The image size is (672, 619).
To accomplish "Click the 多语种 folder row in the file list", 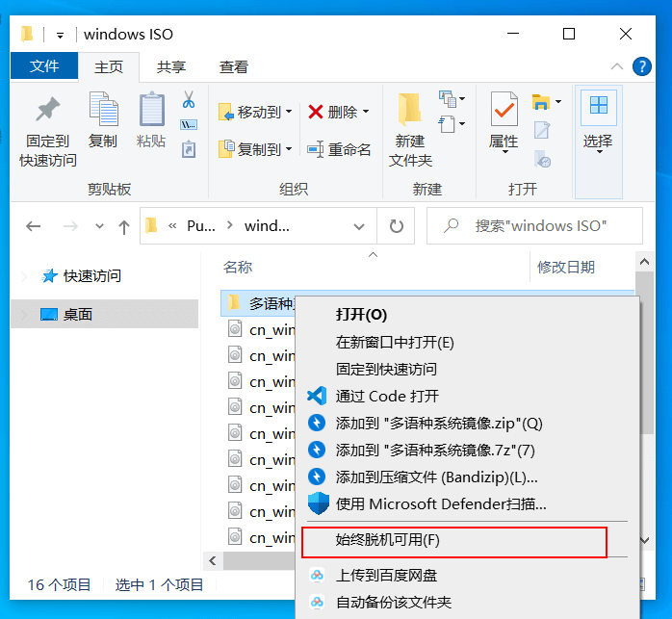I will click(257, 303).
